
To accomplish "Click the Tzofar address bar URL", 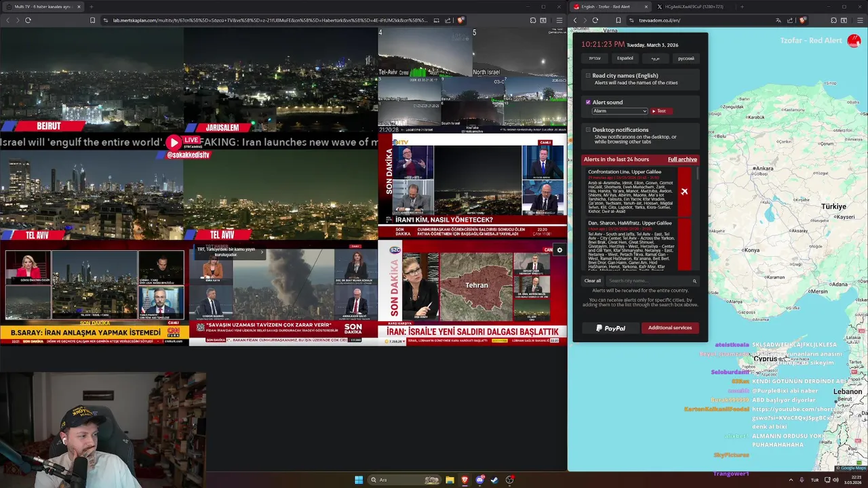I will [x=659, y=20].
